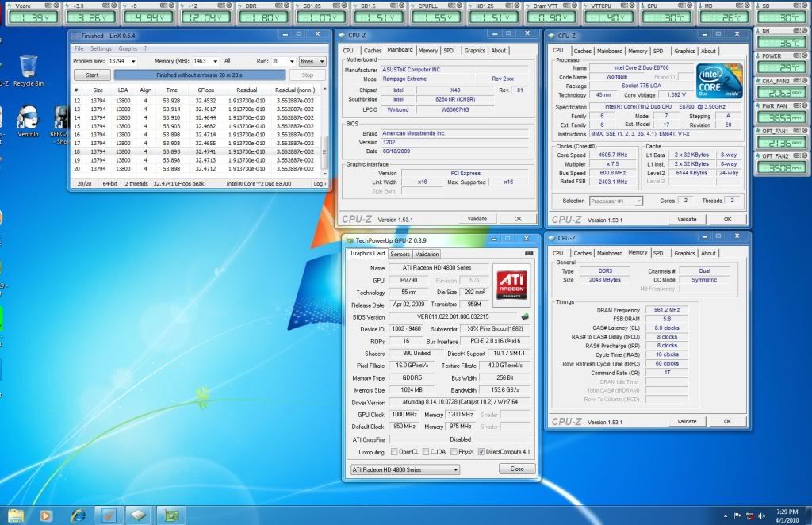
Task: Switch to Sensors tab in GPU-Z
Action: point(400,254)
